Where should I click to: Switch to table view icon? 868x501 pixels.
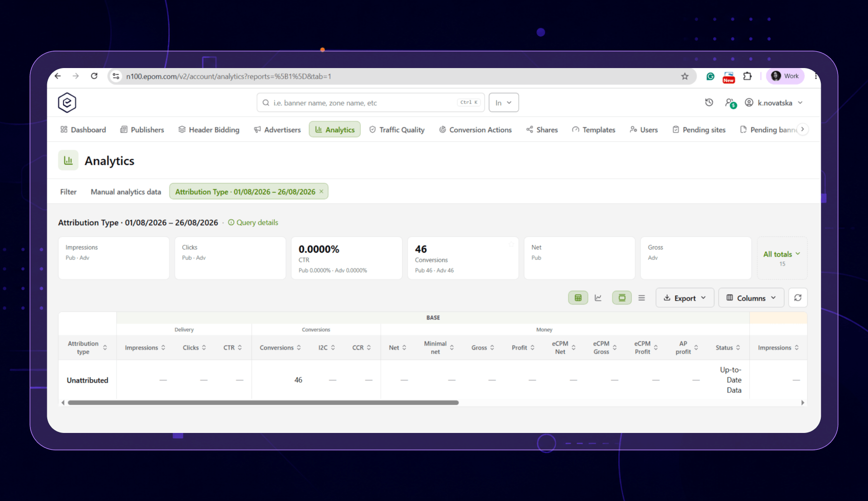578,298
